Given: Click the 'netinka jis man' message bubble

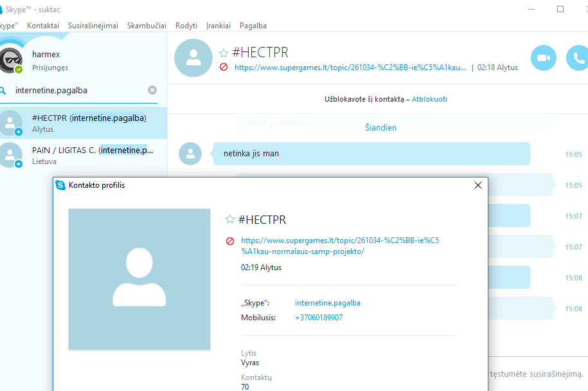Looking at the screenshot, I should 371,154.
